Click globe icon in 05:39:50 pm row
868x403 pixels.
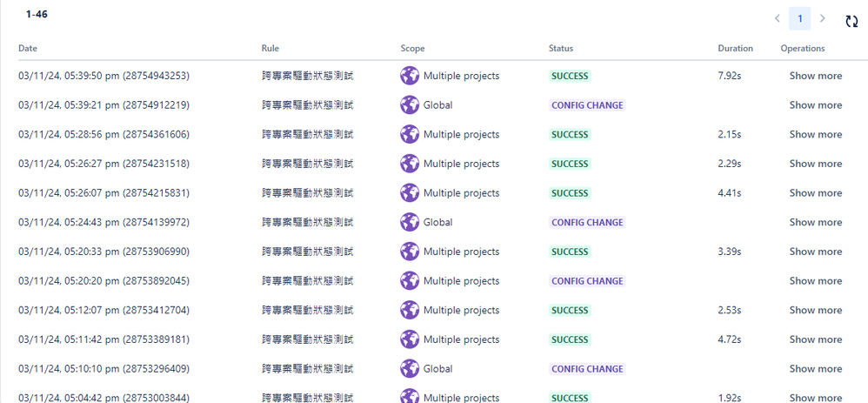point(410,76)
